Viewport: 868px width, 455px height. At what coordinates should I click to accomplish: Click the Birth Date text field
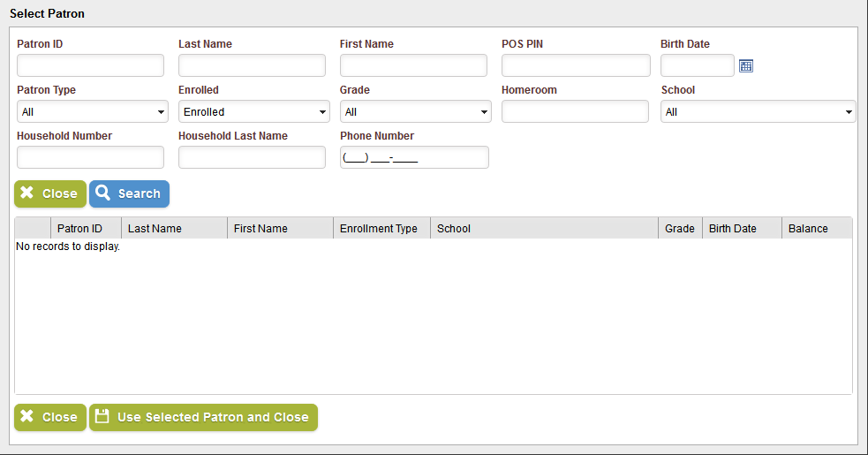[698, 65]
